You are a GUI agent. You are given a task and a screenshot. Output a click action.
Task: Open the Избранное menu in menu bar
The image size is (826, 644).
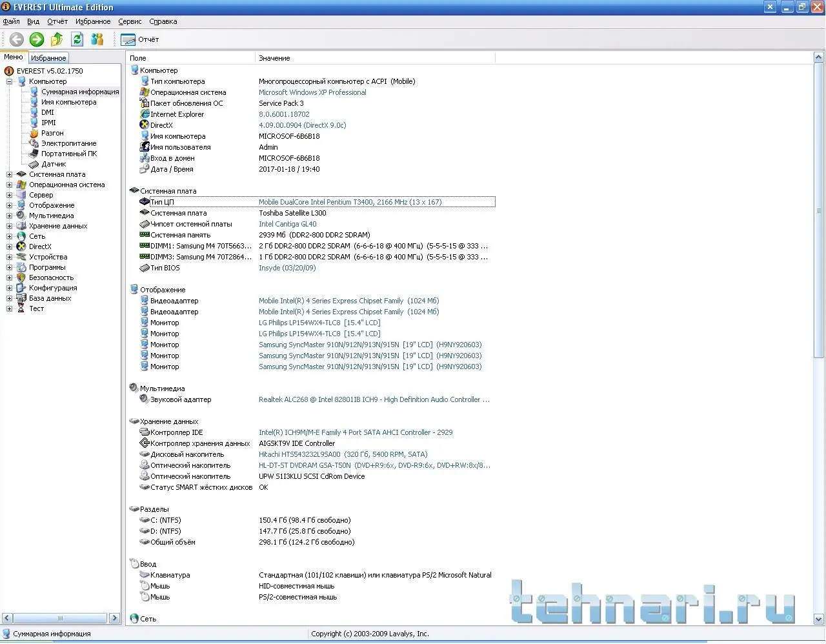pos(93,21)
